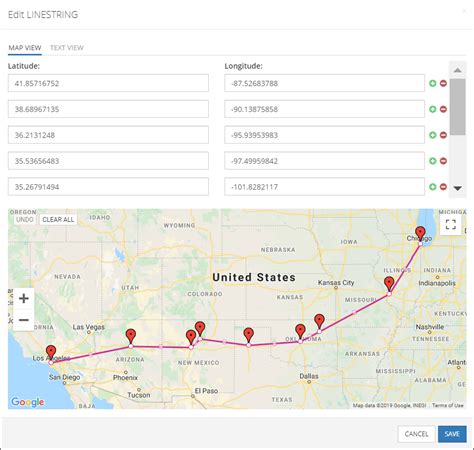Click the CLEAR ALL button on map
This screenshot has height=450, width=474.
[58, 219]
